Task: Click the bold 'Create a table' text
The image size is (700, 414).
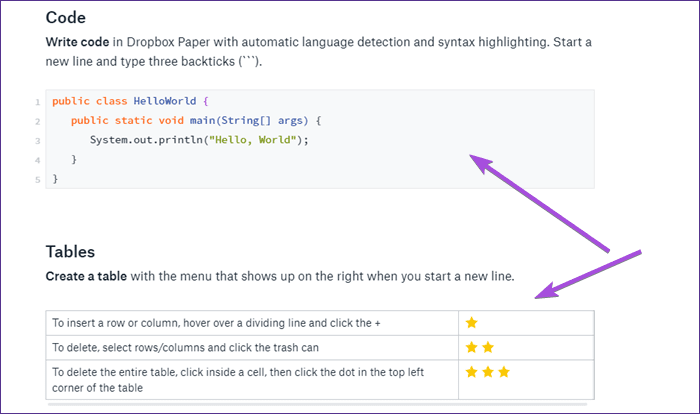Action: click(x=86, y=276)
